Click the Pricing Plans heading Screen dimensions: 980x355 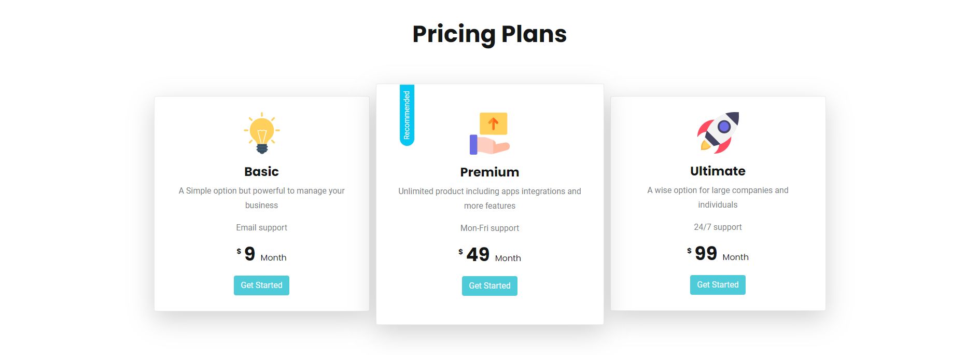point(489,34)
